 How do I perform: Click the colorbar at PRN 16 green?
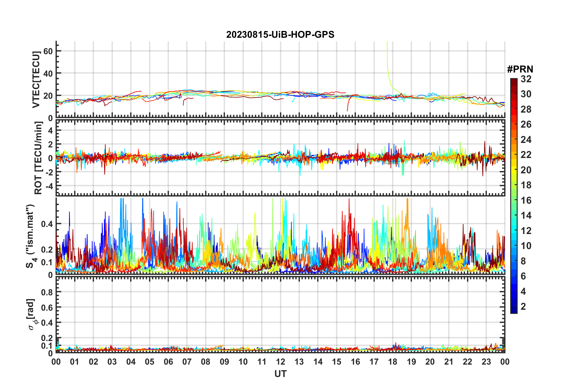[514, 200]
